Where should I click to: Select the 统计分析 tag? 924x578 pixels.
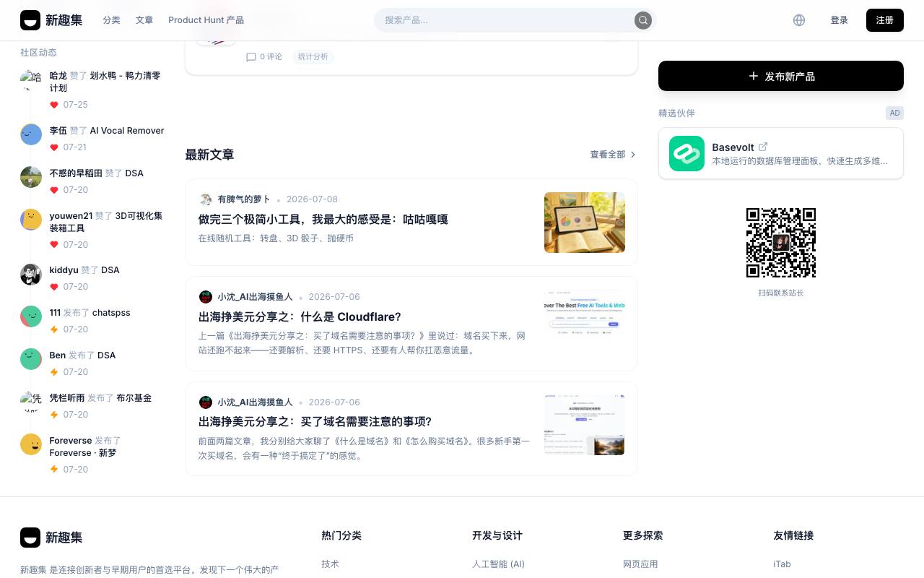[x=313, y=57]
